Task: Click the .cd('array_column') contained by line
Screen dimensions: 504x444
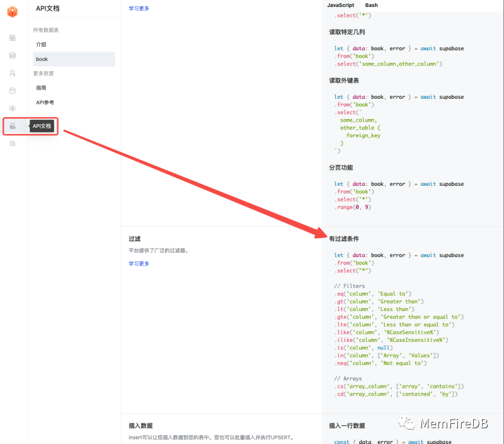Action: 396,394
